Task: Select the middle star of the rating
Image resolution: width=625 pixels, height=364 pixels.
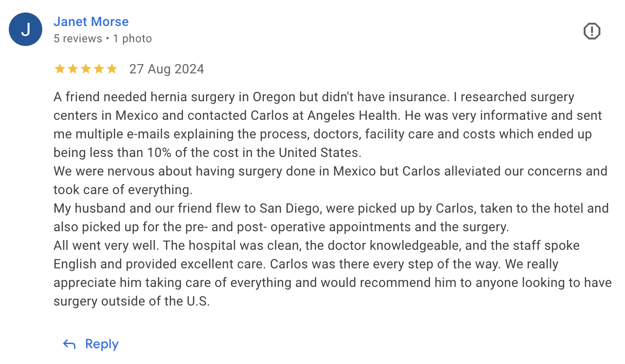Action: (85, 69)
